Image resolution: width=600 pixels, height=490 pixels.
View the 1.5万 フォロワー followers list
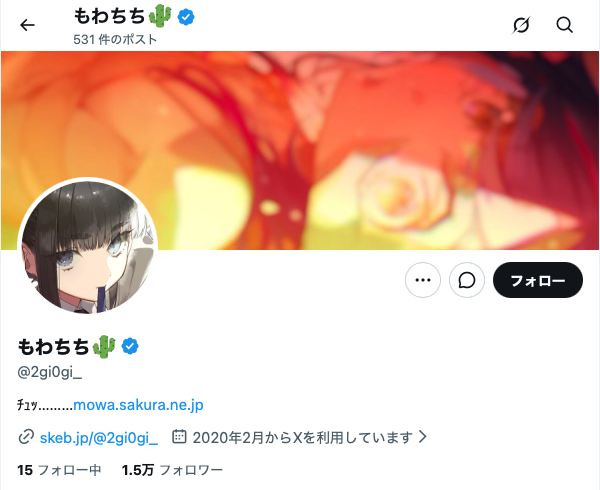pos(172,470)
